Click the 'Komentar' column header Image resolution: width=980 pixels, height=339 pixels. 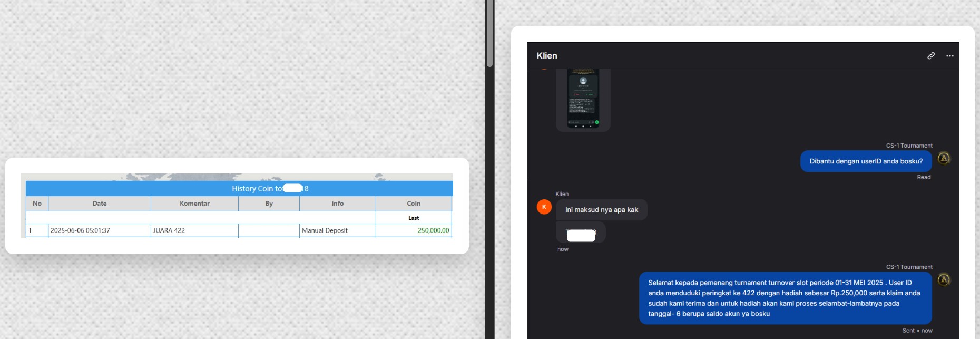[194, 204]
